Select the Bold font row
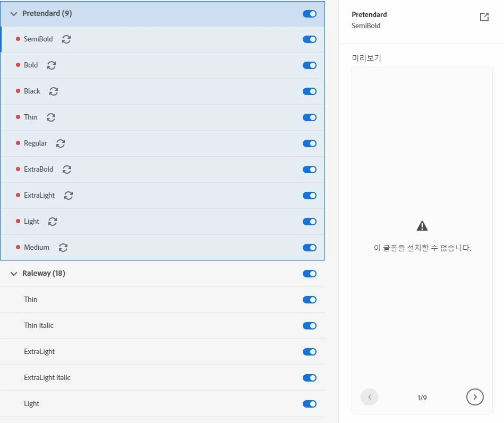The image size is (504, 423). pos(163,65)
